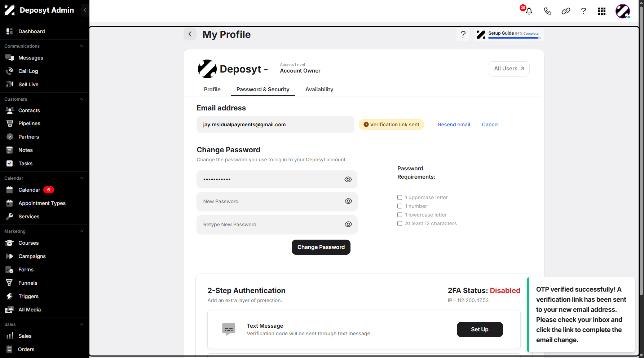Check the 1 number requirement box
The height and width of the screenshot is (358, 644).
400,206
